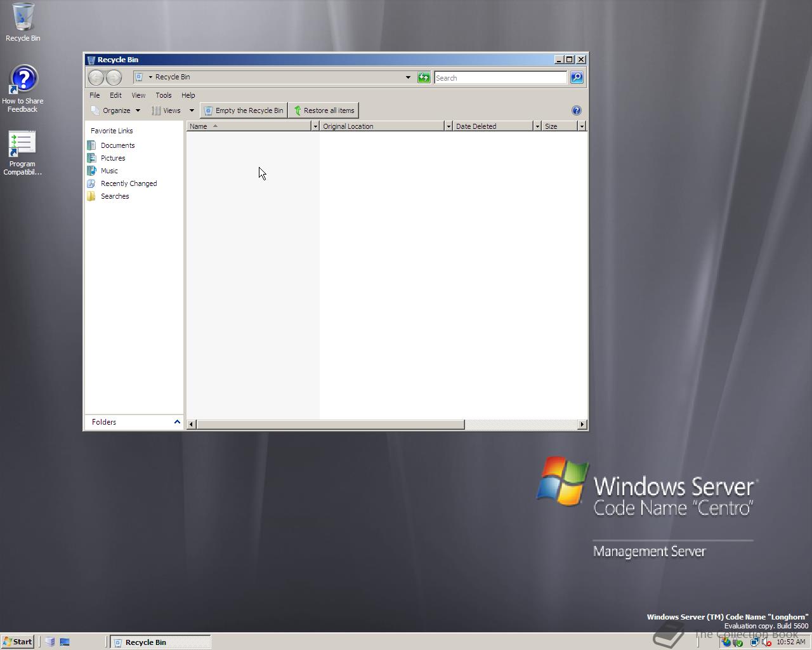Open the Music favorite link
This screenshot has height=650, width=812.
[x=109, y=171]
